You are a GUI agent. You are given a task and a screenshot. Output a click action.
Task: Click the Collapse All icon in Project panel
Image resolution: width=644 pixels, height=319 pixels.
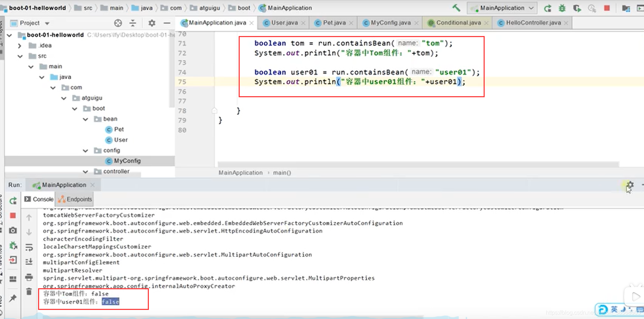(133, 23)
